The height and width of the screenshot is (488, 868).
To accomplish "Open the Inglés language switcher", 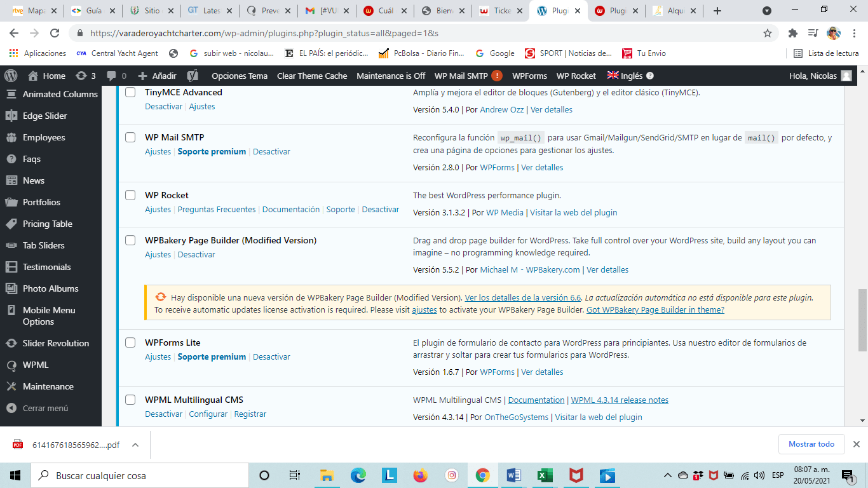I will [625, 76].
